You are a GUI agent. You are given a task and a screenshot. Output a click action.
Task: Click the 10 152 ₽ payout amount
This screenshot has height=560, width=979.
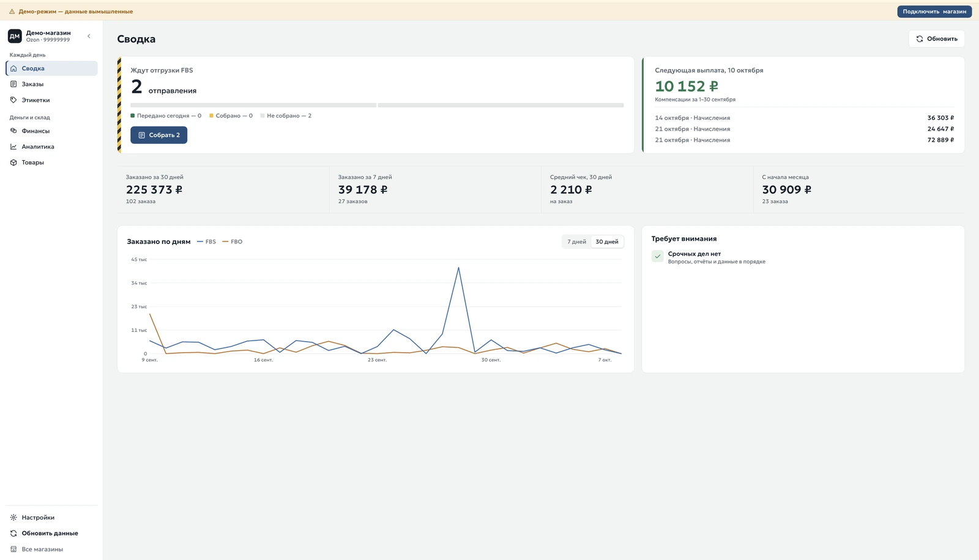[x=687, y=86]
